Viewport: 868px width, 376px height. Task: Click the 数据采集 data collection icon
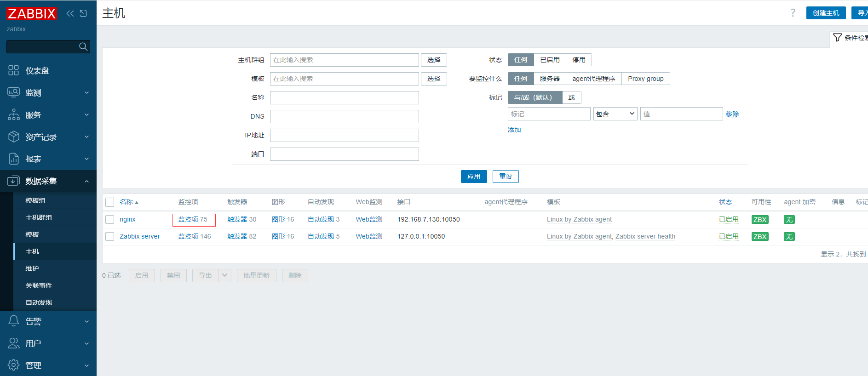[x=14, y=181]
